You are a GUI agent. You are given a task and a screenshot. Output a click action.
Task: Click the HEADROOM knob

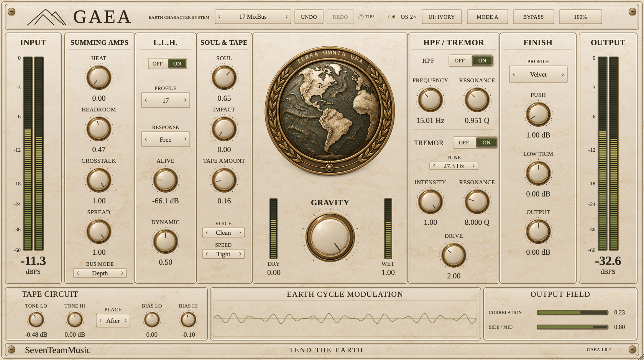click(99, 129)
